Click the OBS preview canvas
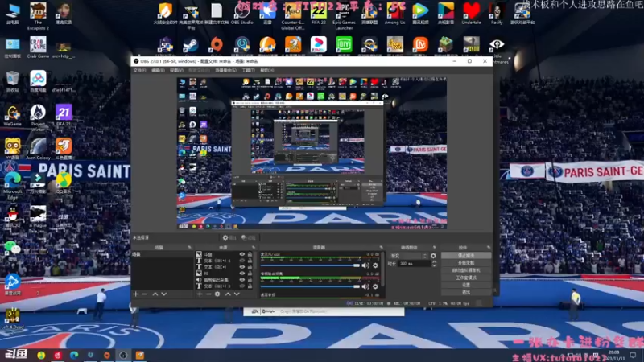Screen dimensions: 644x362 (312, 153)
